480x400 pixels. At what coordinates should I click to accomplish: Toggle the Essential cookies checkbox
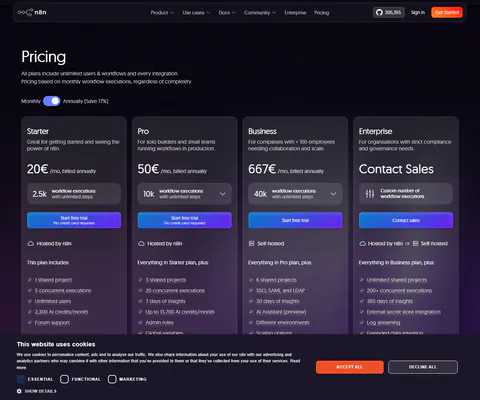[21, 379]
